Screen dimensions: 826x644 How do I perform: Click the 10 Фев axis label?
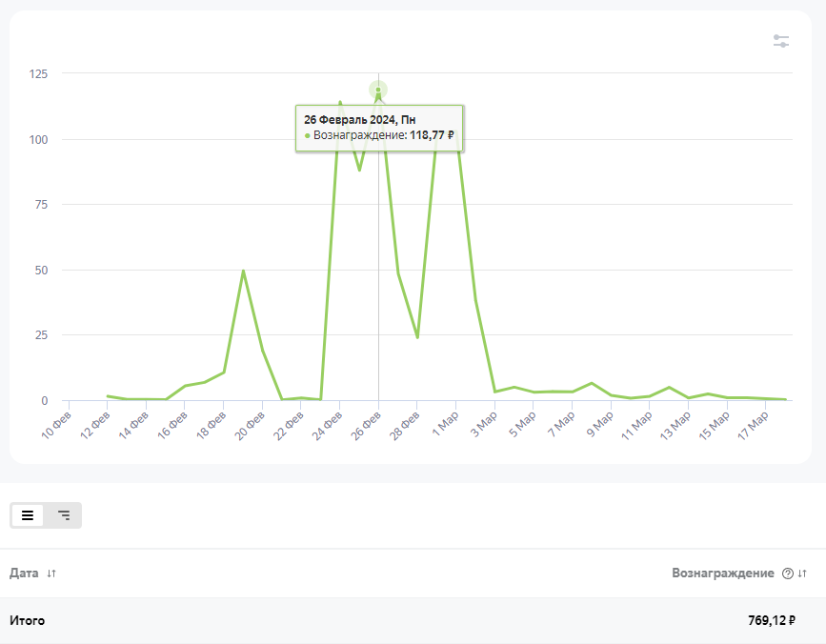tap(57, 423)
